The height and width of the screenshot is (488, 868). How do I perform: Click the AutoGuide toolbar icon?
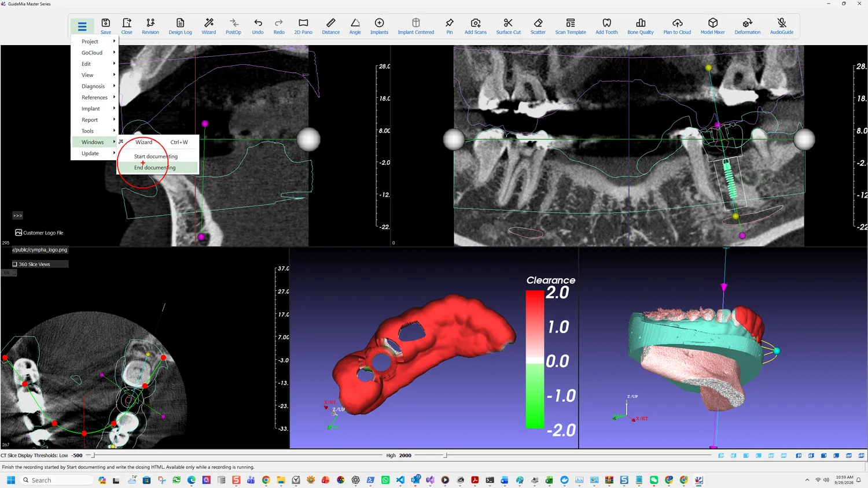click(782, 26)
